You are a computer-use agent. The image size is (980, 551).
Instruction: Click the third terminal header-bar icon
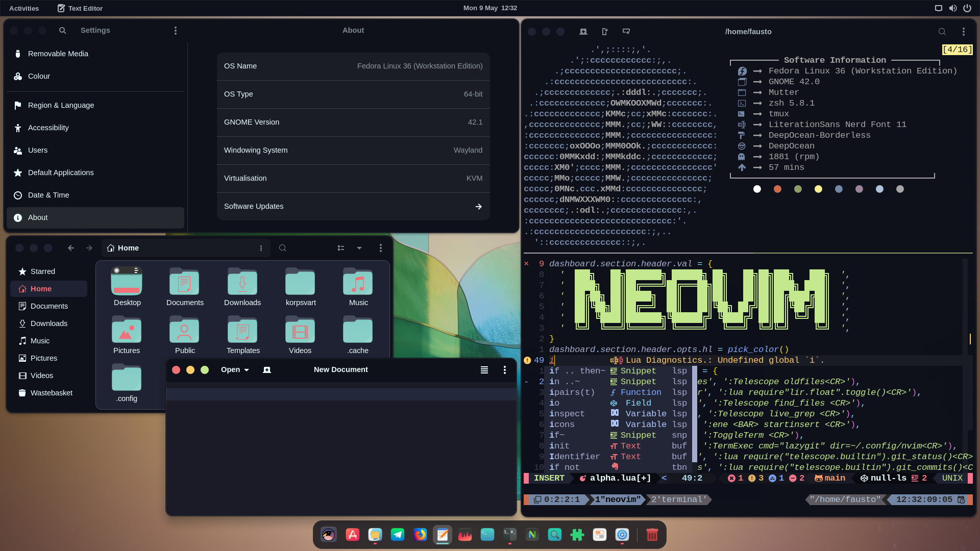626,32
